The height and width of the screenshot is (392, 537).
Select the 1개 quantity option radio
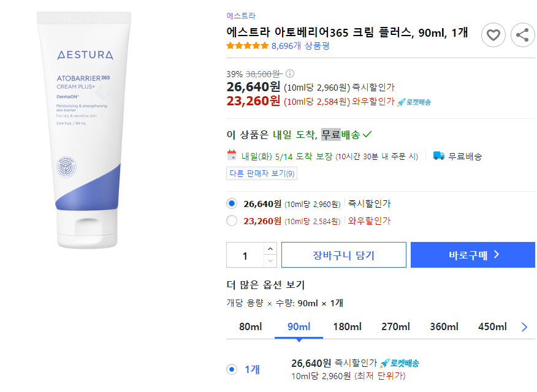232,369
